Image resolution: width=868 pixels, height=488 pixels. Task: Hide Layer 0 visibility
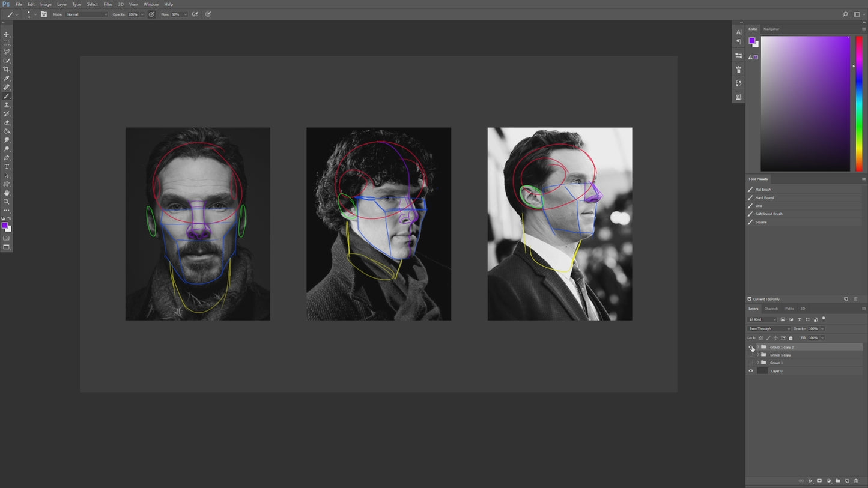(x=750, y=371)
